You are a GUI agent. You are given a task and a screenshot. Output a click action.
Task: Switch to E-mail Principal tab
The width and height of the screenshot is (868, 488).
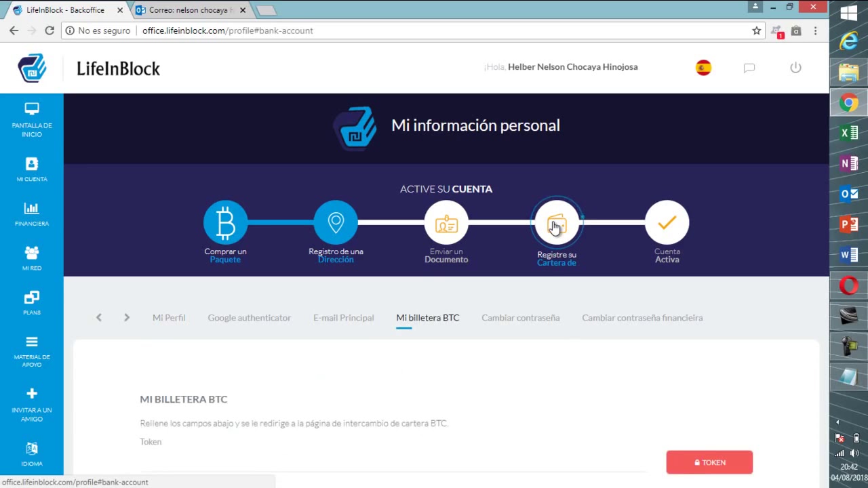[343, 317]
